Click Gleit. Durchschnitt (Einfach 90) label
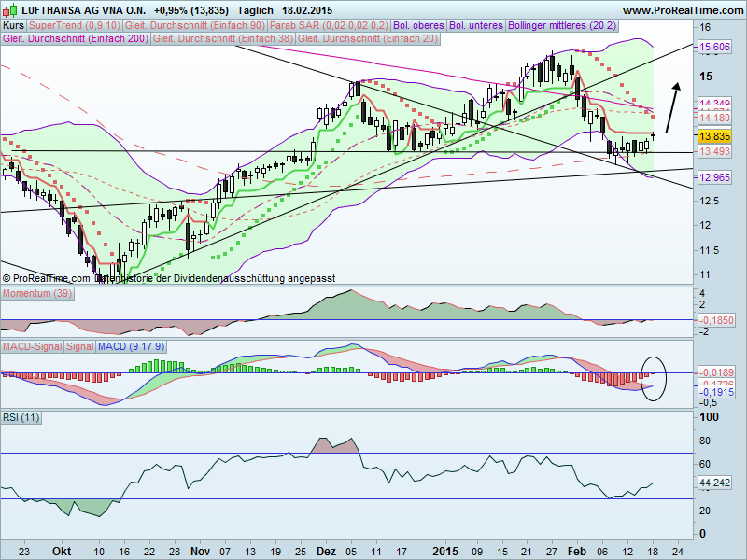Viewport: 747px width, 560px height. pyautogui.click(x=195, y=26)
